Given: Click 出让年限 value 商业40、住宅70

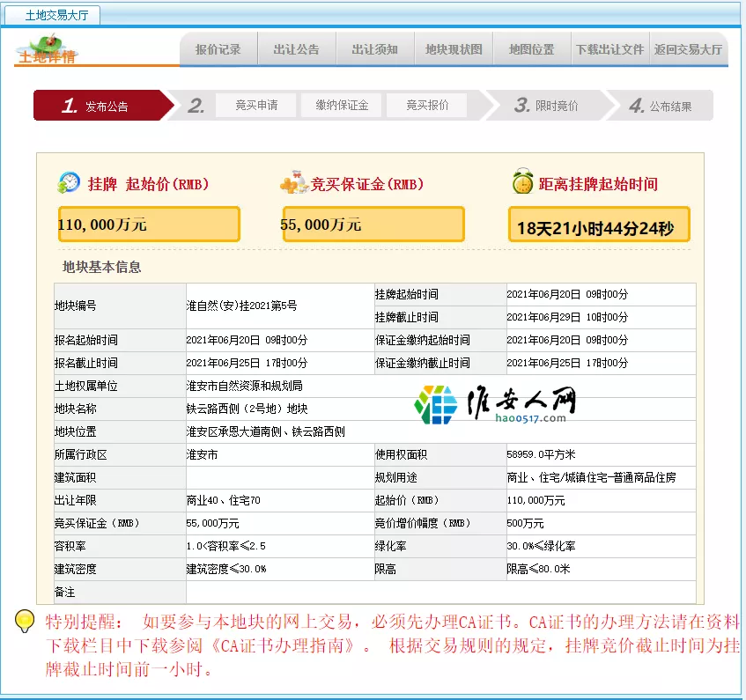Looking at the screenshot, I should (223, 500).
